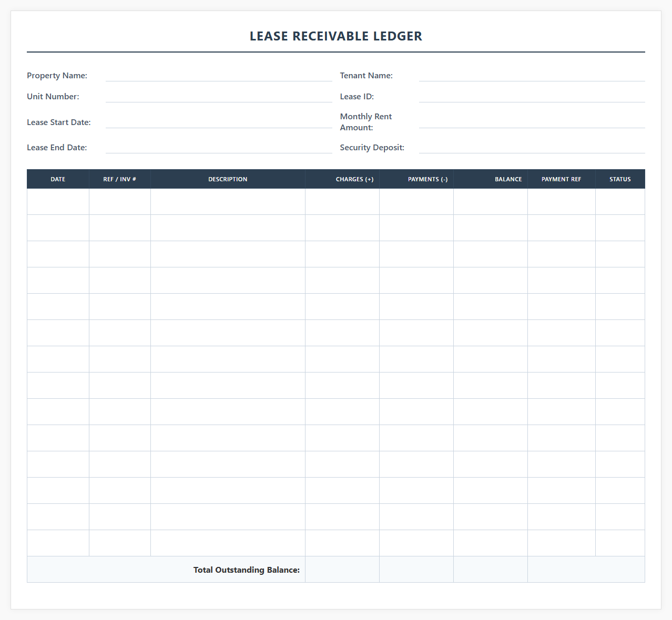Click the Lease End Date input line

pyautogui.click(x=219, y=148)
